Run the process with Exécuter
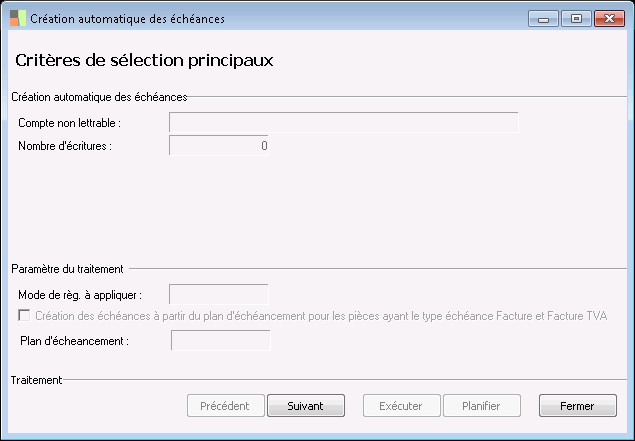The height and width of the screenshot is (441, 635). pyautogui.click(x=401, y=406)
